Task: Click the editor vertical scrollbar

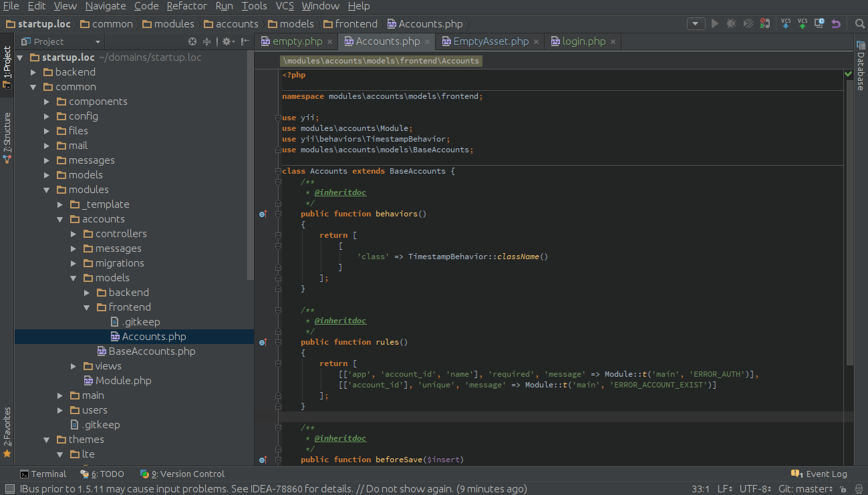Action: point(849,220)
